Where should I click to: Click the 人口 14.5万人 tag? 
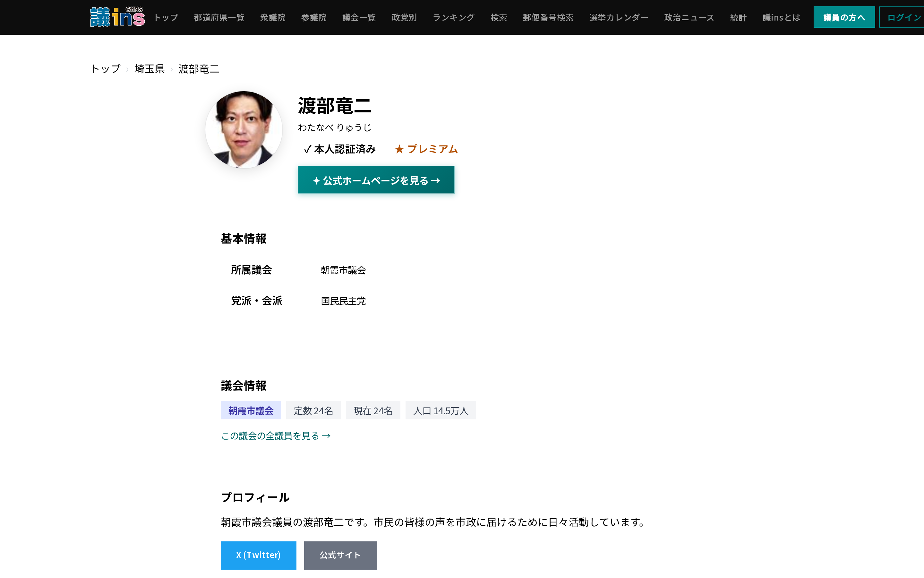click(441, 411)
